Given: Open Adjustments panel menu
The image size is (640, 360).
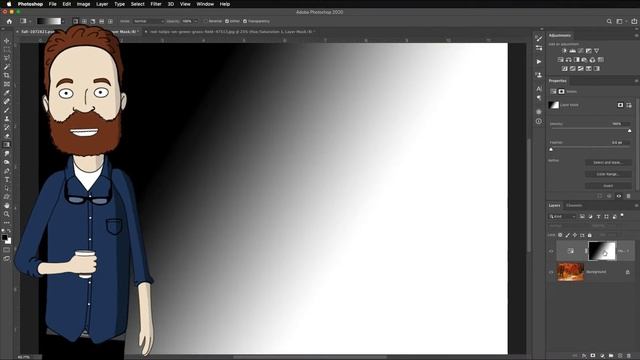Looking at the screenshot, I should coord(636,36).
